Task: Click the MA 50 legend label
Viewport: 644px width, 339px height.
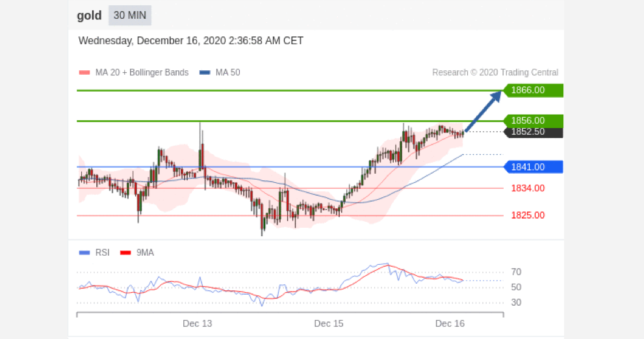Action: coord(227,72)
